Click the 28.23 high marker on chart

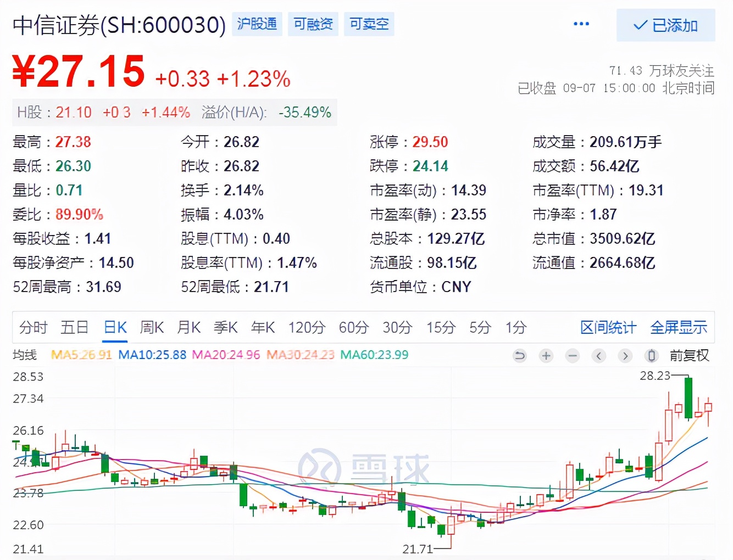pos(655,376)
